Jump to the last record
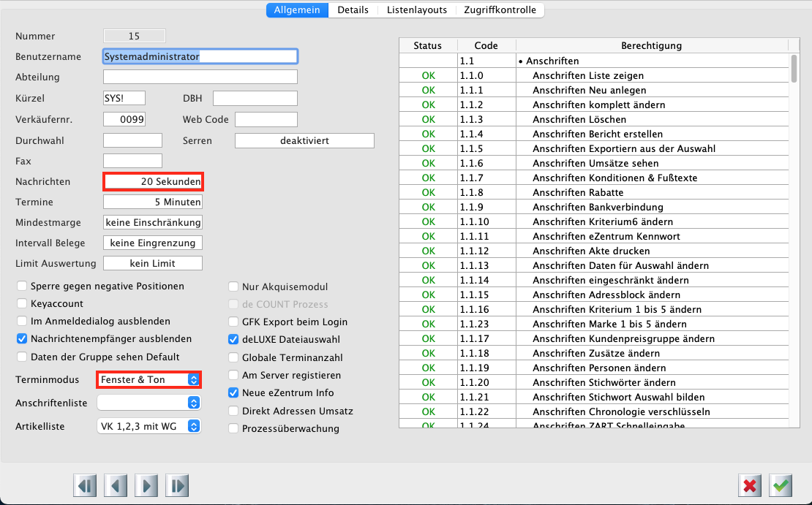 178,485
